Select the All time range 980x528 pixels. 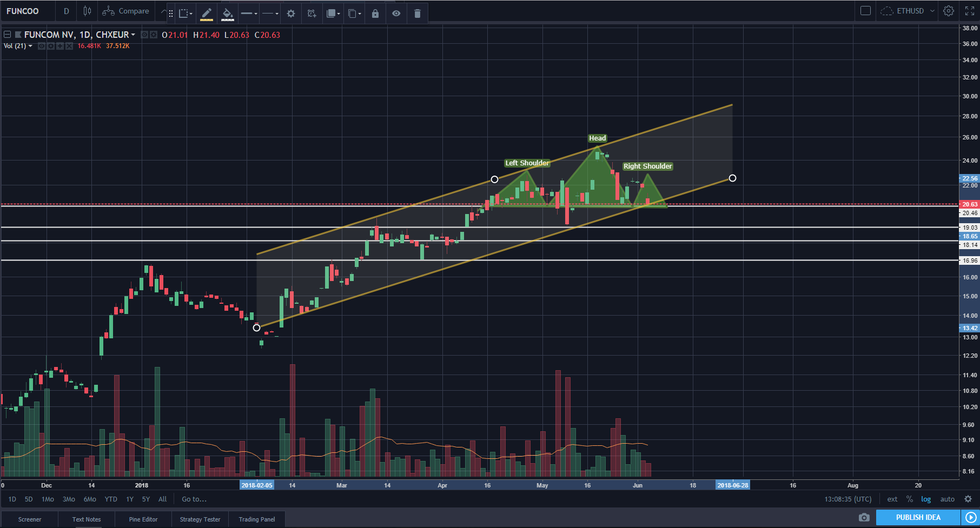(162, 499)
